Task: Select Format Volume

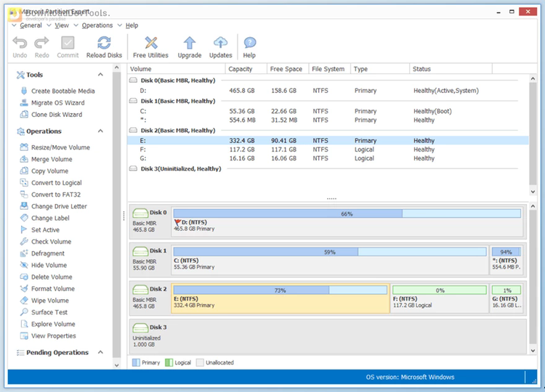Action: [53, 289]
